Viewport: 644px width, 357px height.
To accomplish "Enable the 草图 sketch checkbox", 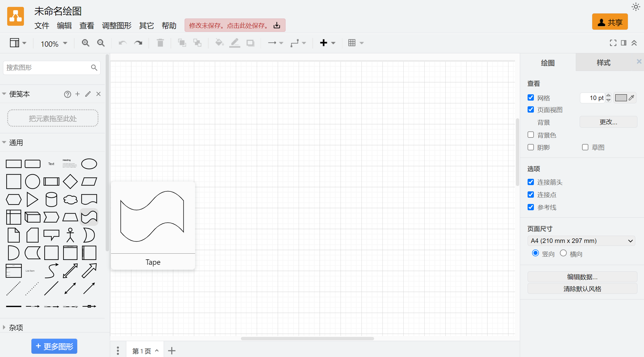I will (x=585, y=147).
